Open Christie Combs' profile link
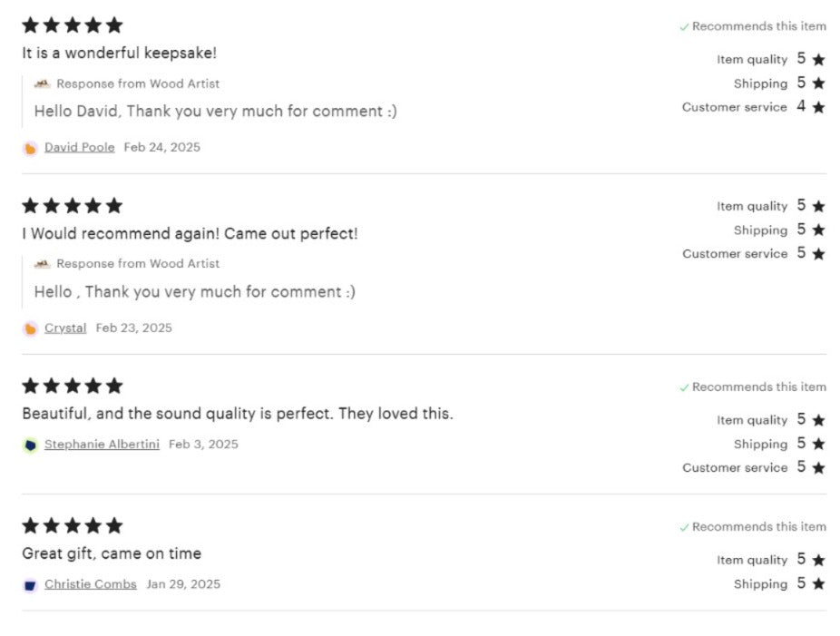Screen dimensions: 840x636 click(91, 584)
